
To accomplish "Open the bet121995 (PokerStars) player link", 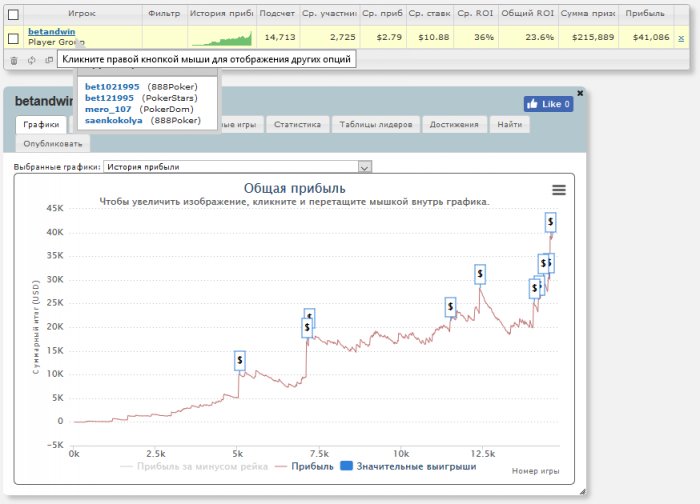I will tap(109, 98).
